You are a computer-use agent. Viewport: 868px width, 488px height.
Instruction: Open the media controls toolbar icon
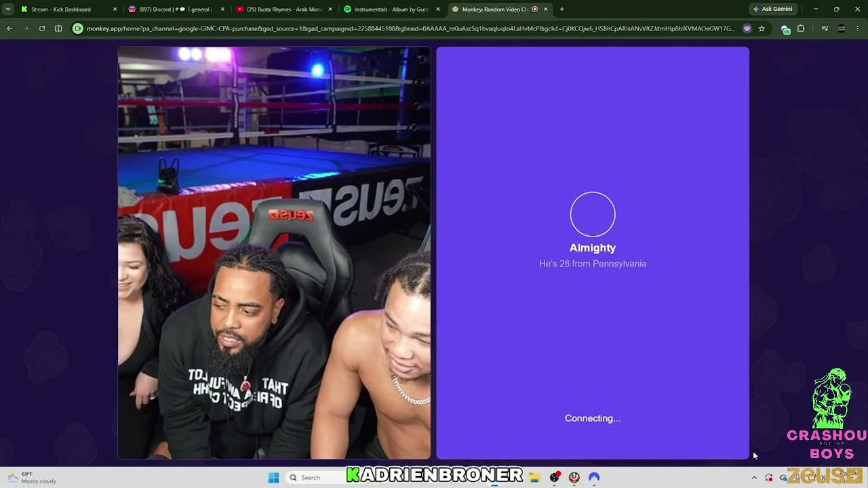pos(825,28)
